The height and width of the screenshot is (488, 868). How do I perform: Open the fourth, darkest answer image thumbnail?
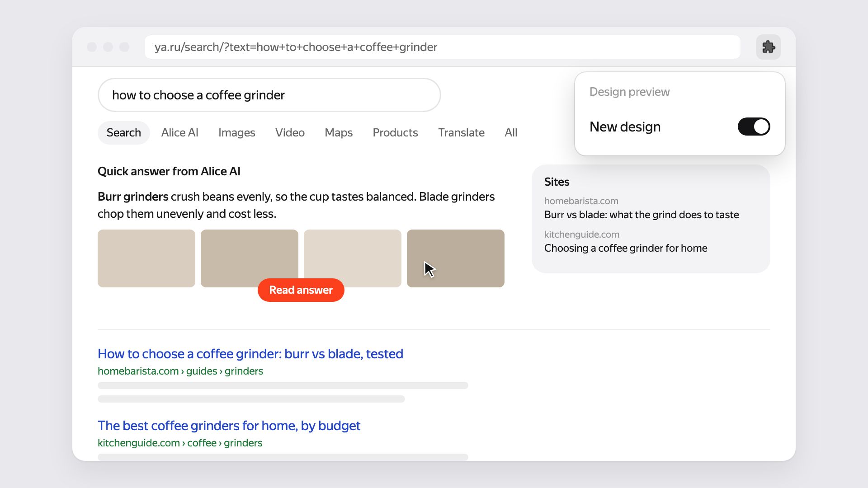tap(456, 258)
